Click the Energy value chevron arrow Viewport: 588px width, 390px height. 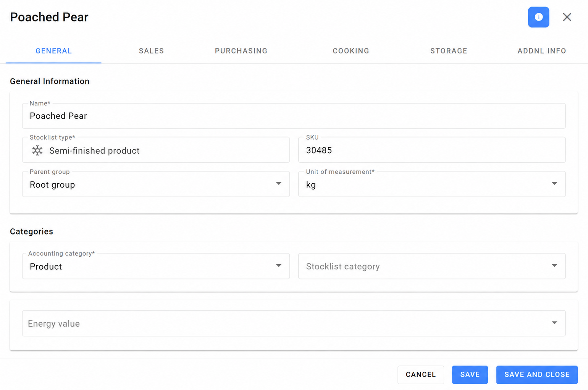coord(554,323)
